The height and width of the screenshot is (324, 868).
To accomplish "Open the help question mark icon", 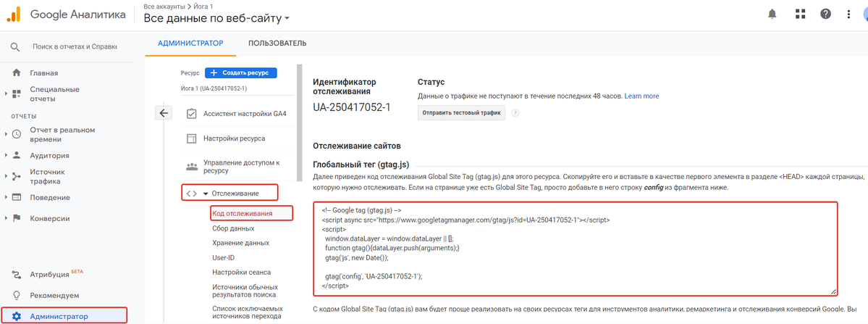I will pos(826,14).
